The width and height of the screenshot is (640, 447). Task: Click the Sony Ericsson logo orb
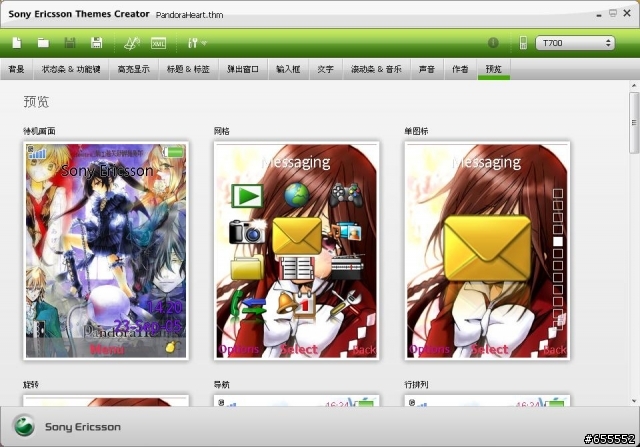(24, 426)
